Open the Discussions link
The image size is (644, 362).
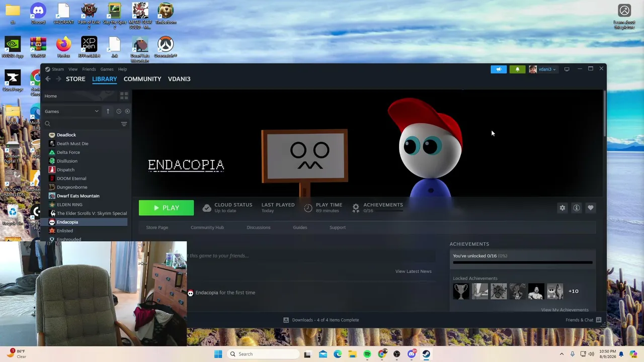coord(259,227)
